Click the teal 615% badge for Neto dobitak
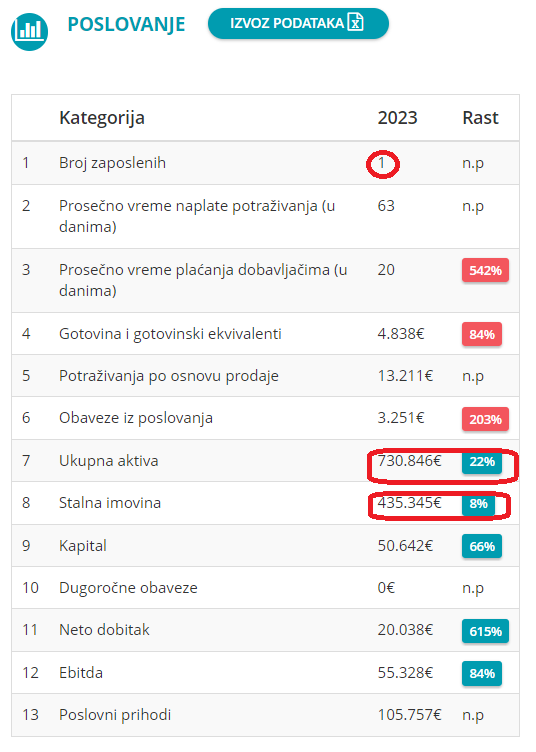Image resolution: width=536 pixels, height=752 pixels. click(x=485, y=631)
